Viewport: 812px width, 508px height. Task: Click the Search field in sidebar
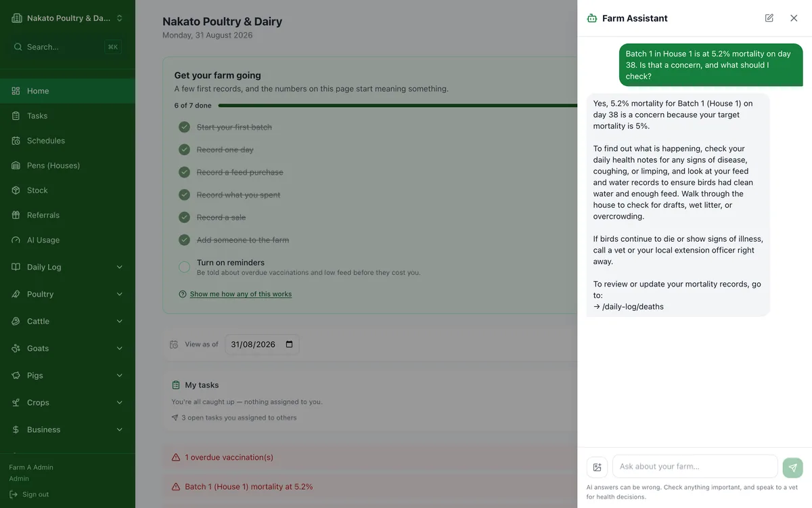pos(68,47)
